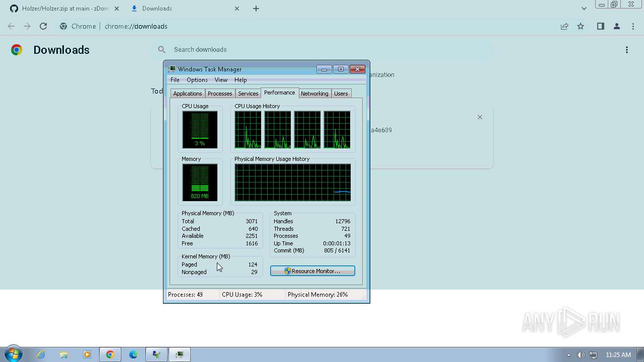Open the View menu
644x362 pixels.
(x=221, y=80)
